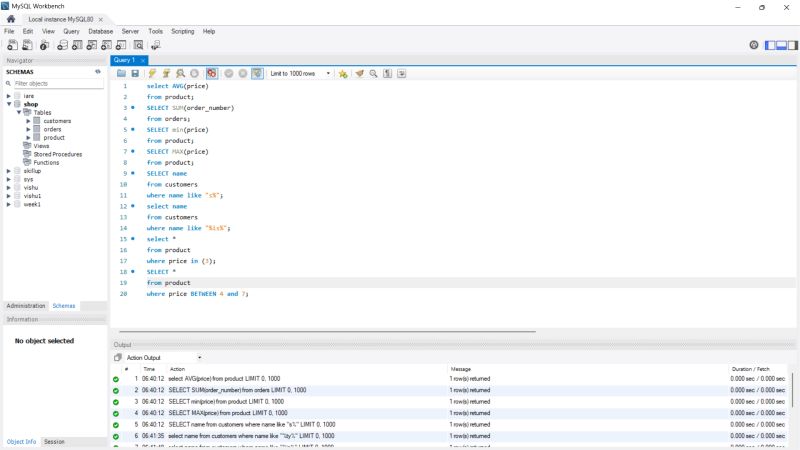Toggle word wrapping in editor

(402, 73)
